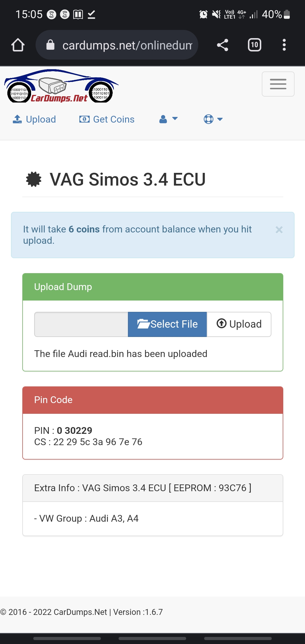
Task: Click the Upload Dump panel header
Action: coord(152,287)
